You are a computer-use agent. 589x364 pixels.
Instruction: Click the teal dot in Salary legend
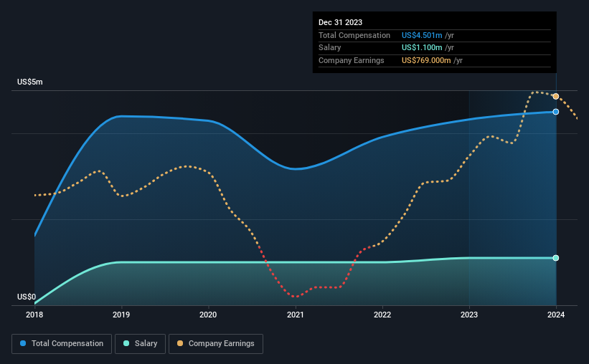pyautogui.click(x=126, y=343)
